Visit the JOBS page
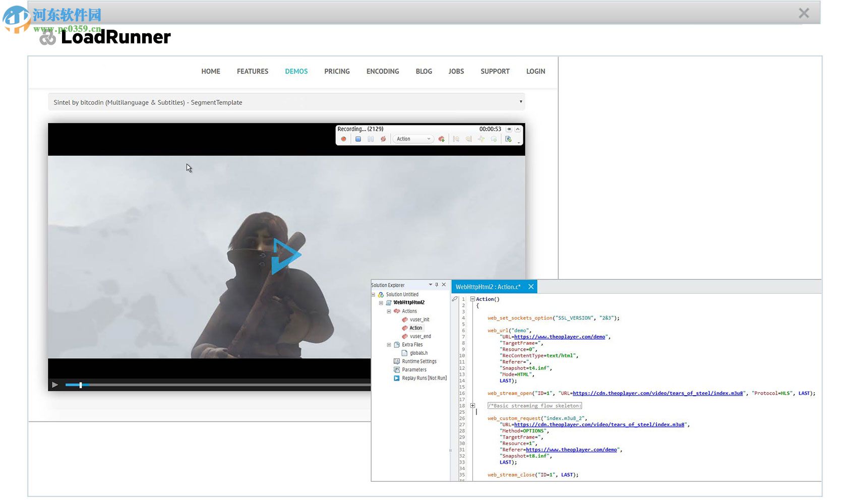 coord(456,72)
